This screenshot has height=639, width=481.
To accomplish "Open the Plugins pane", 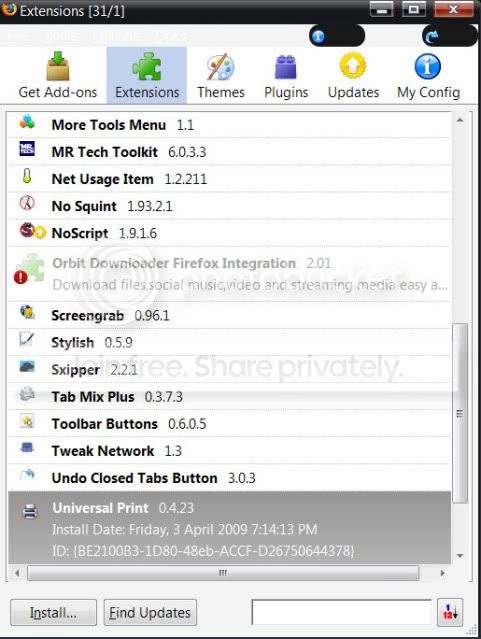I will click(286, 75).
